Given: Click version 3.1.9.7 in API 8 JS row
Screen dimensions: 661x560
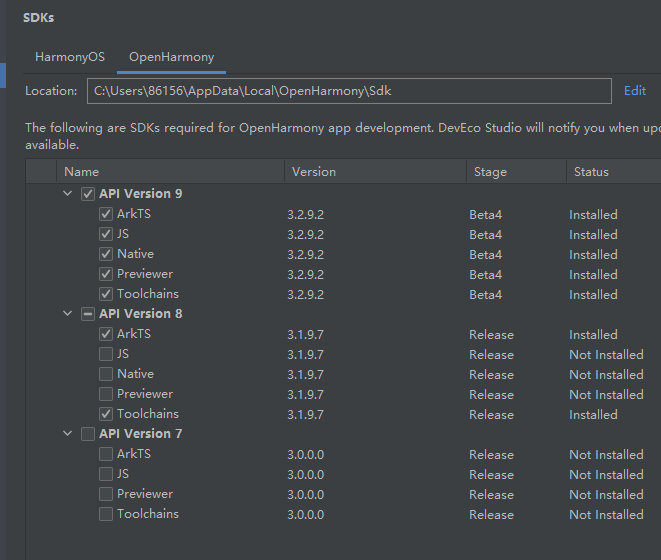Looking at the screenshot, I should (306, 355).
